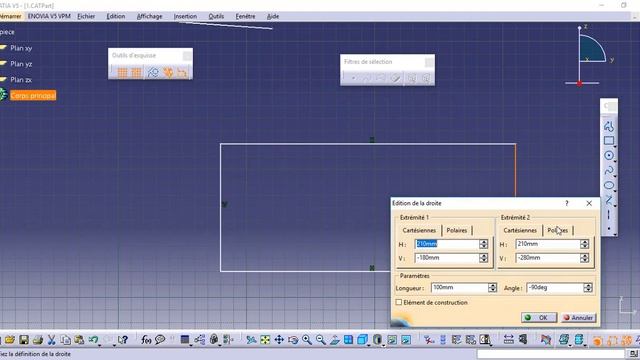Select the Pan view icon
The height and width of the screenshot is (360, 640).
[279, 340]
